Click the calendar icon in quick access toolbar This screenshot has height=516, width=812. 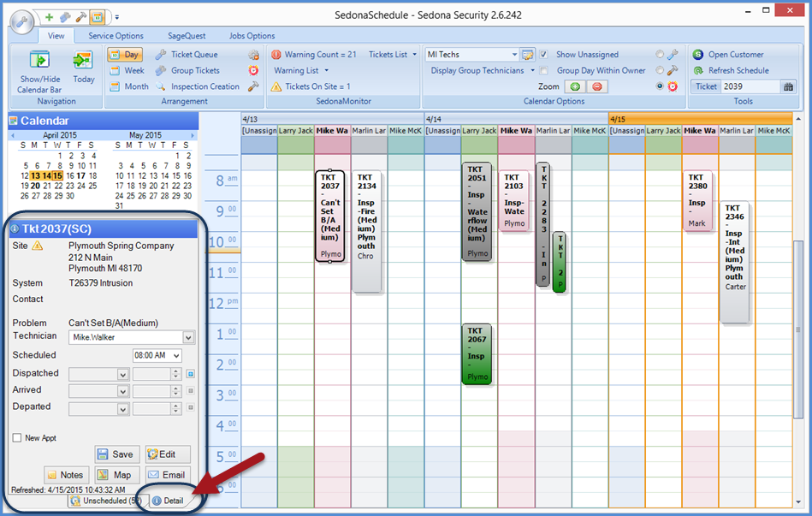(97, 17)
